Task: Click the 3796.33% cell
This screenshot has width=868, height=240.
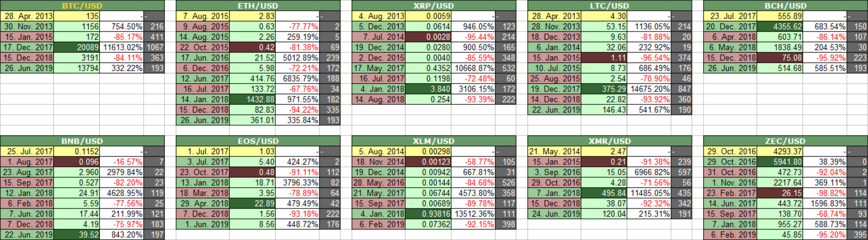Action: point(297,183)
